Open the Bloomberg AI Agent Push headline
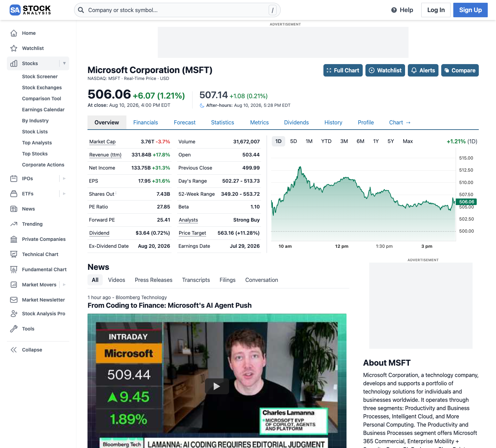Viewport: 496px width, 448px height. pyautogui.click(x=169, y=305)
